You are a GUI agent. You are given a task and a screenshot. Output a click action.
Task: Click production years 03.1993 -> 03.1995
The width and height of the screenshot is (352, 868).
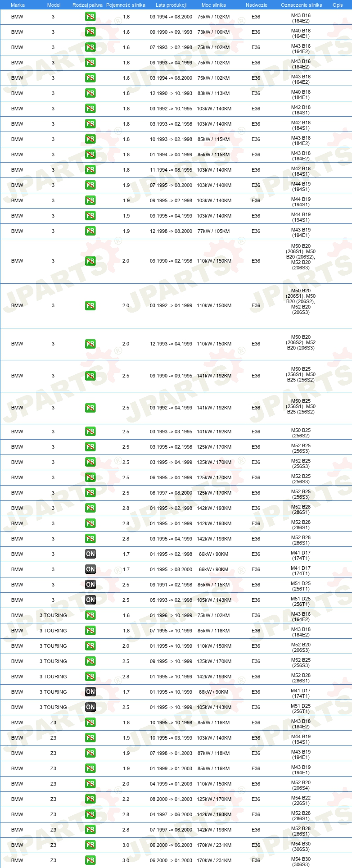171,432
